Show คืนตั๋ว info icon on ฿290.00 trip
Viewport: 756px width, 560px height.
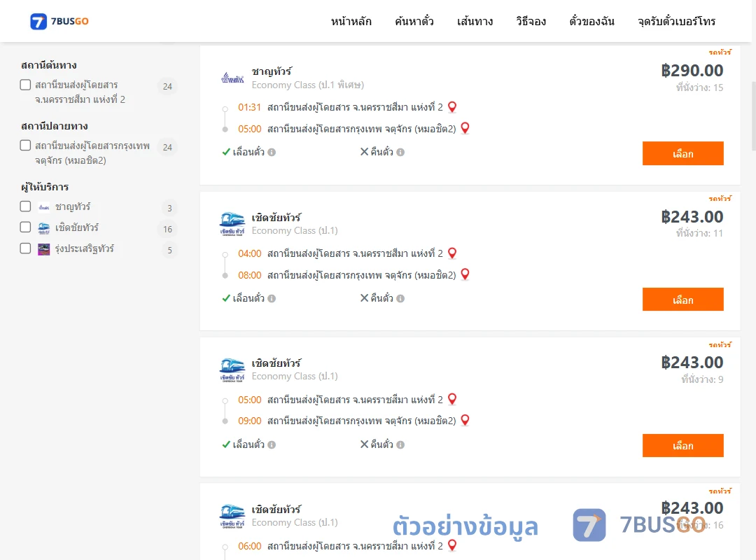pos(400,153)
